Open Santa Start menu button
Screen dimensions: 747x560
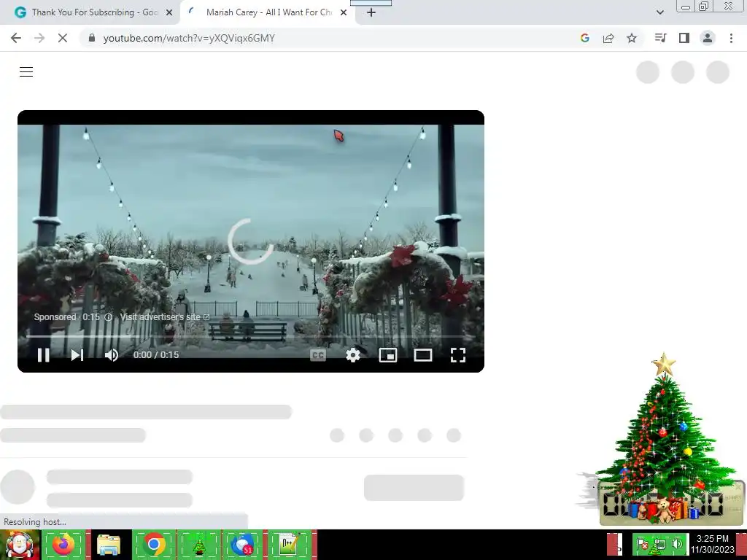[x=20, y=545]
